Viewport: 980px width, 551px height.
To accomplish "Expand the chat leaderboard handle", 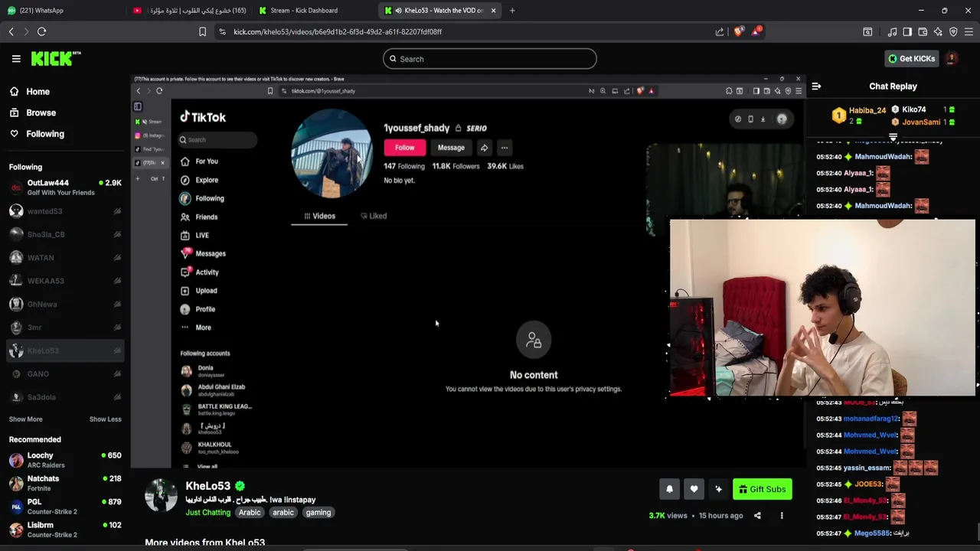I will 893,137.
